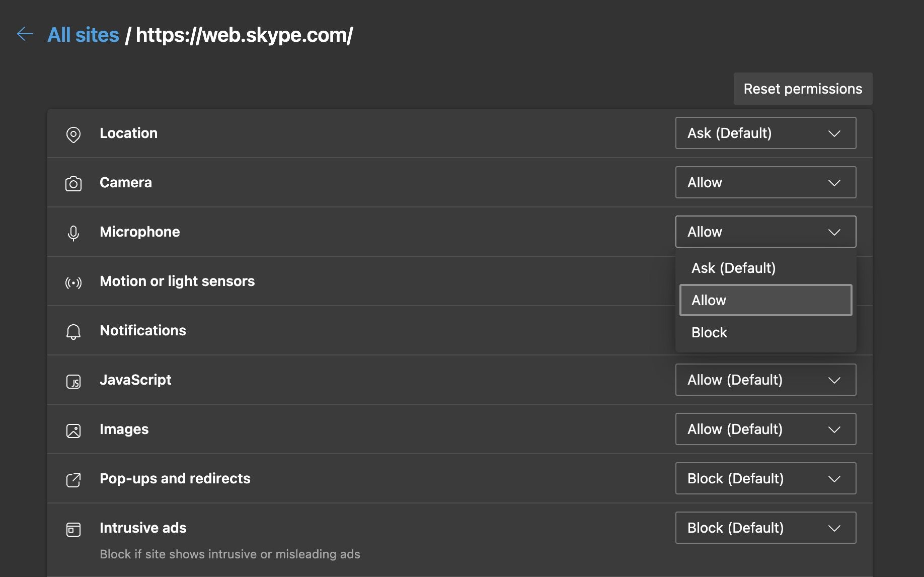Choose Block option for microphone
The width and height of the screenshot is (924, 577).
point(709,332)
